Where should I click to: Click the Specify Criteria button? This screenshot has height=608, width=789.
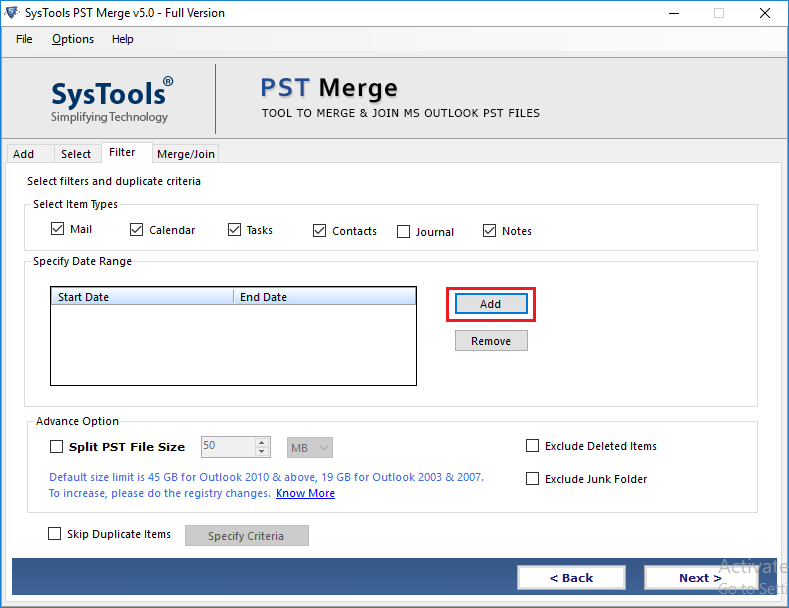pos(247,536)
